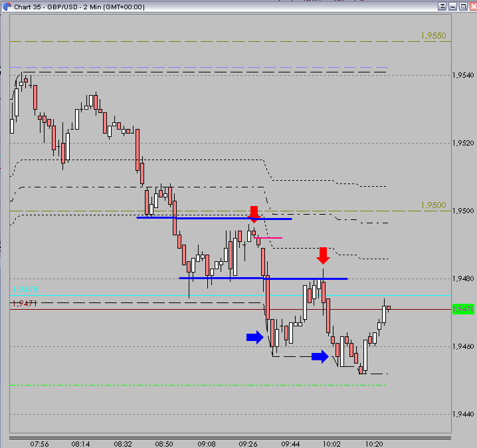Click the 10:02 time axis label
Image resolution: width=477 pixels, height=448 pixels.
[x=332, y=444]
